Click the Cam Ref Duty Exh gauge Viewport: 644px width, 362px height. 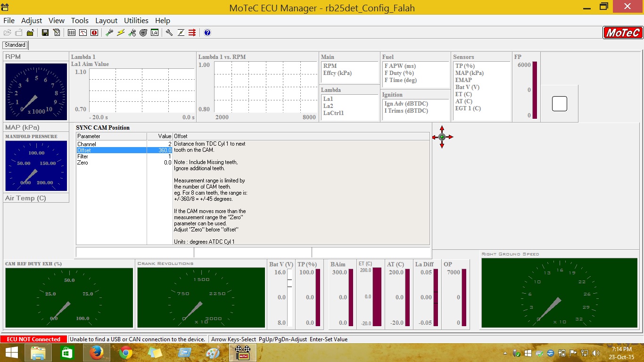point(69,297)
